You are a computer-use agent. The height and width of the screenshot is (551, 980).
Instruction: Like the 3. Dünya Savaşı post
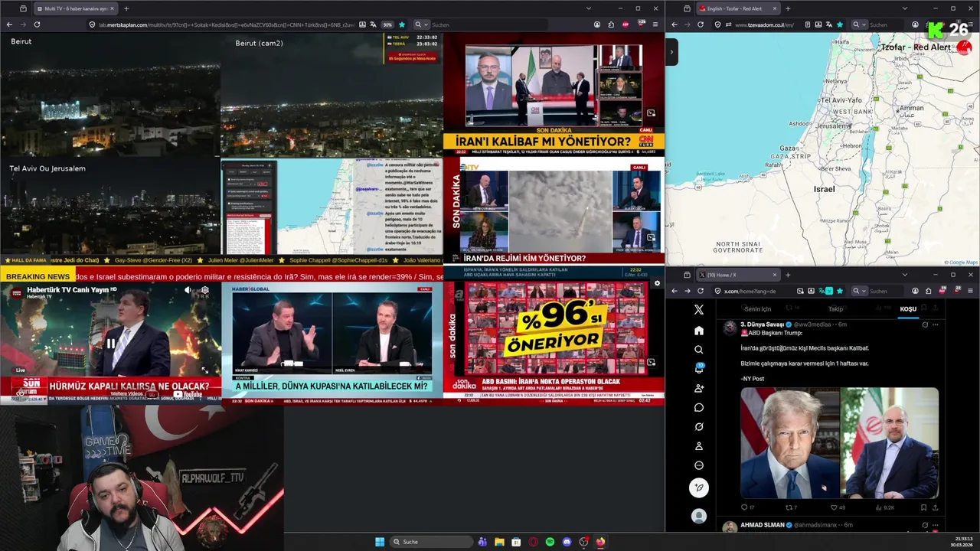tap(838, 507)
